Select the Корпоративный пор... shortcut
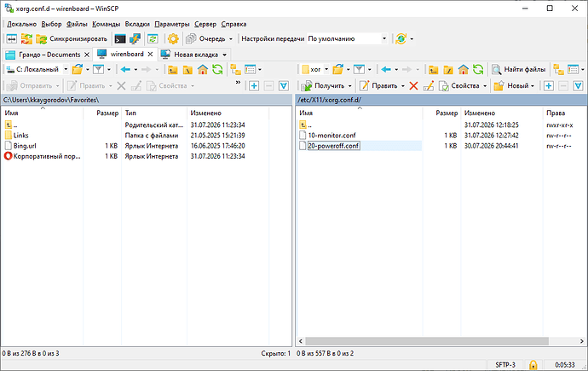The height and width of the screenshot is (371, 588). tap(47, 156)
